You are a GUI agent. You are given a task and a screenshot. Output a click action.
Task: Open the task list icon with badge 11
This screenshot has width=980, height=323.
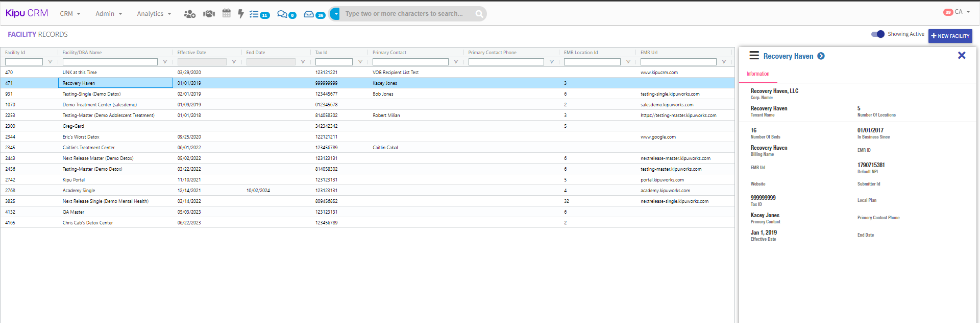point(254,14)
